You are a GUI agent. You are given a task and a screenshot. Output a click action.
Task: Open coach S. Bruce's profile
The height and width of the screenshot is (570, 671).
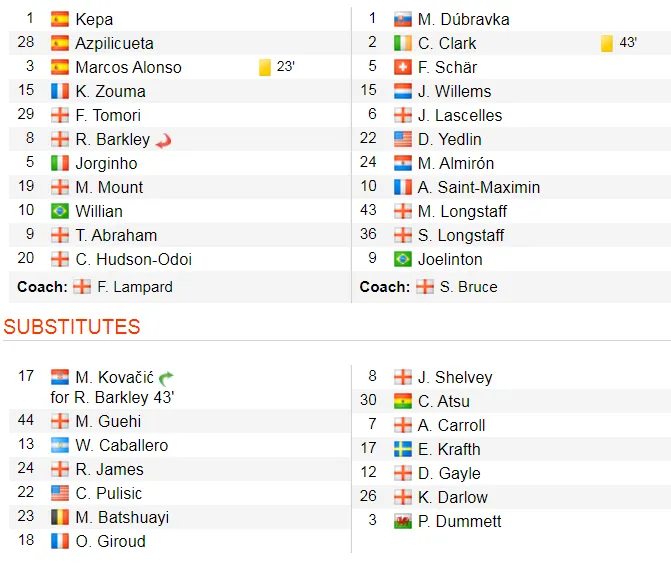[468, 287]
